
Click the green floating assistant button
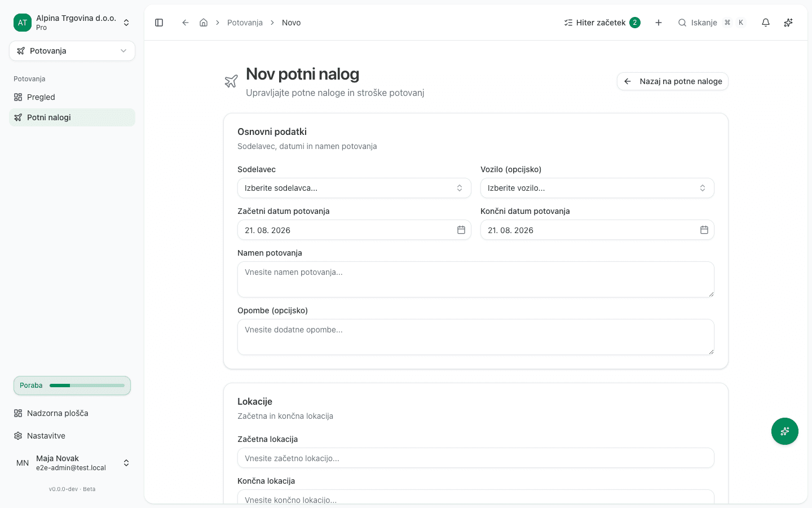point(785,431)
